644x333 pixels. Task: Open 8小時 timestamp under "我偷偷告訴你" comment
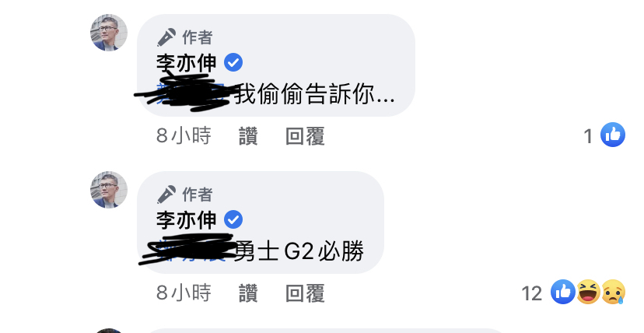(184, 136)
